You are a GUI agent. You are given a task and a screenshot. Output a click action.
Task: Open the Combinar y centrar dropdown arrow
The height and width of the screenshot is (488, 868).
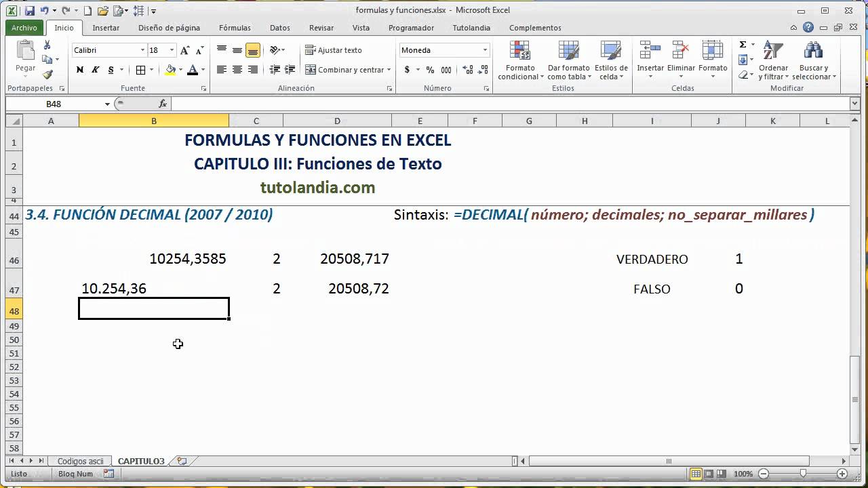[x=389, y=70]
